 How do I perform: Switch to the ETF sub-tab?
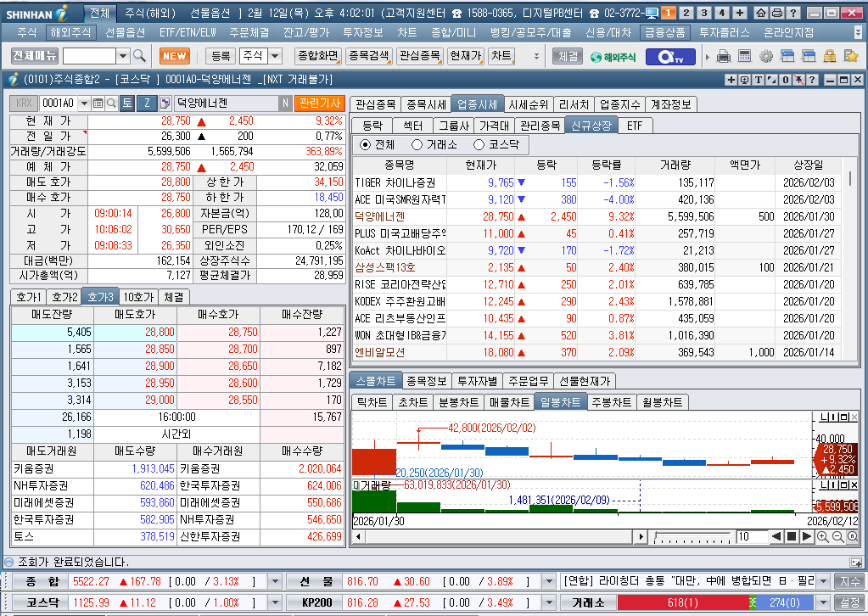(x=635, y=126)
